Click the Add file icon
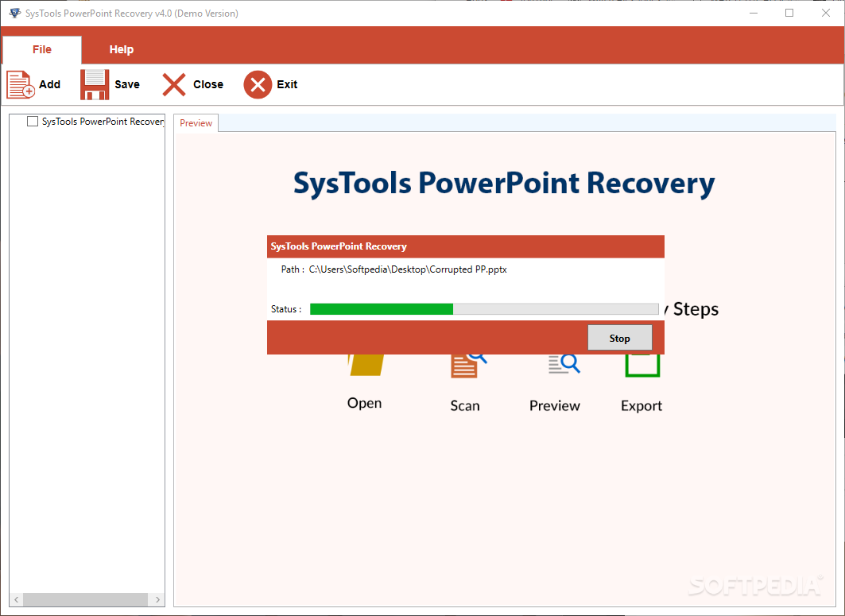The image size is (845, 616). pos(21,84)
